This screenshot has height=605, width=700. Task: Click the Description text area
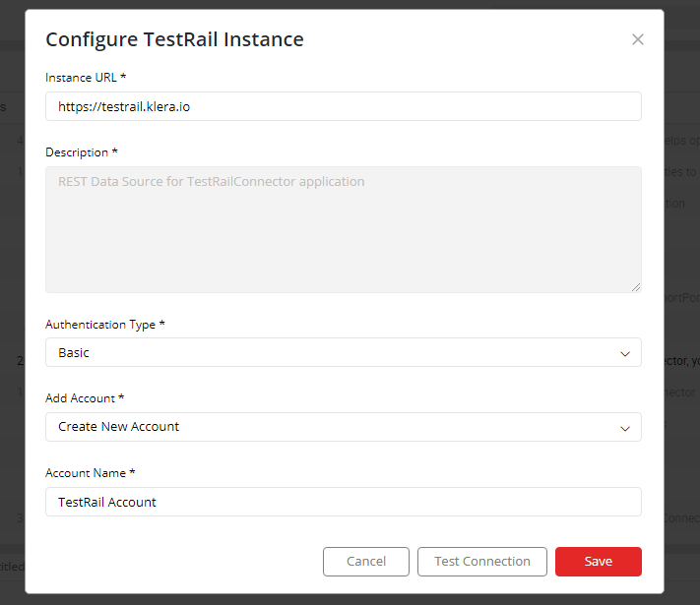coord(344,230)
